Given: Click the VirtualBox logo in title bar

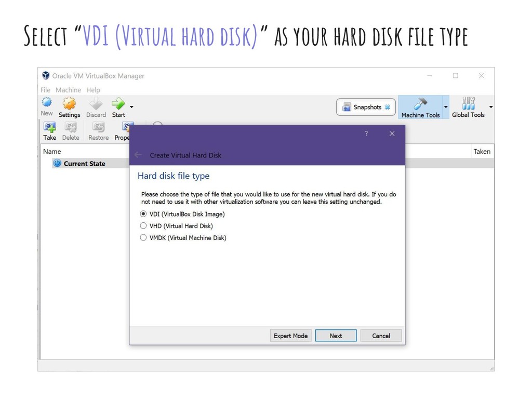Looking at the screenshot, I should pyautogui.click(x=46, y=75).
